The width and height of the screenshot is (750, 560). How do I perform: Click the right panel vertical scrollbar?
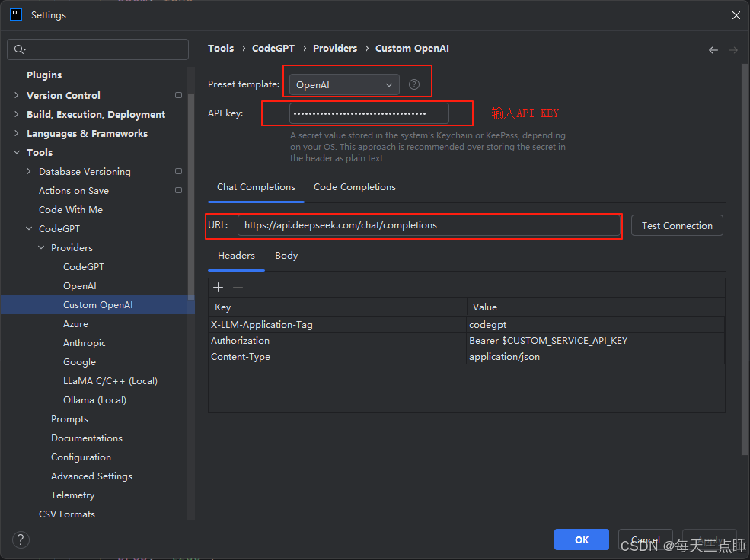point(744,258)
